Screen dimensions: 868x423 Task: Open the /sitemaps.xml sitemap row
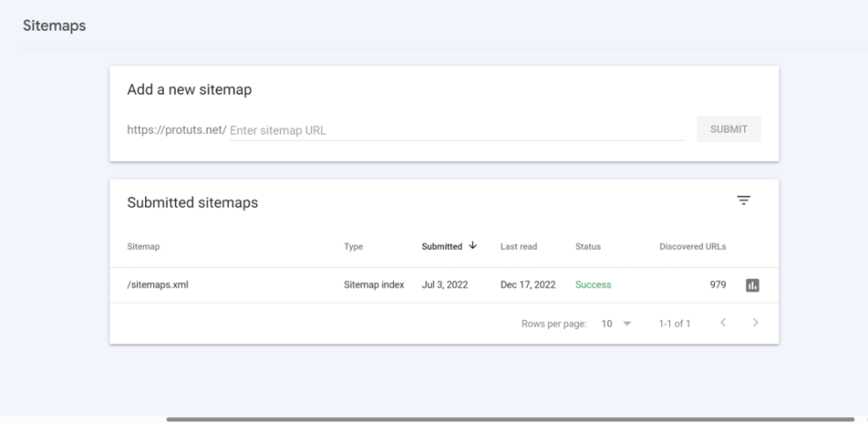444,285
